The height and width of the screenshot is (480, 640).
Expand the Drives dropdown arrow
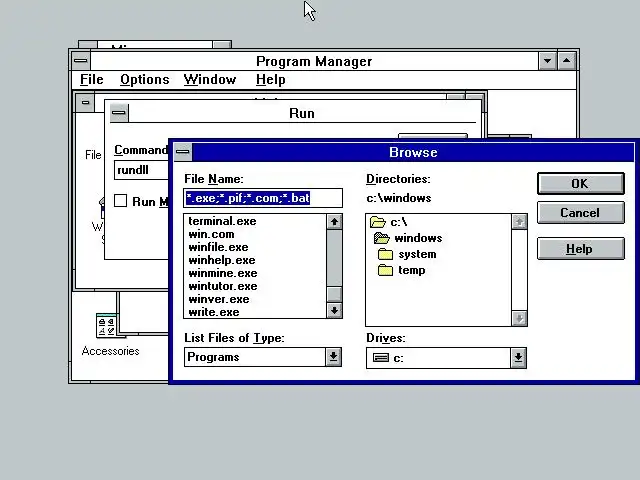[518, 358]
